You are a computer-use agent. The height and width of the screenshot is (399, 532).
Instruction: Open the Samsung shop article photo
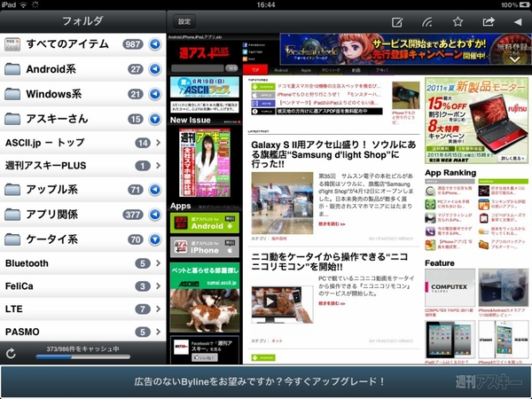click(x=282, y=203)
